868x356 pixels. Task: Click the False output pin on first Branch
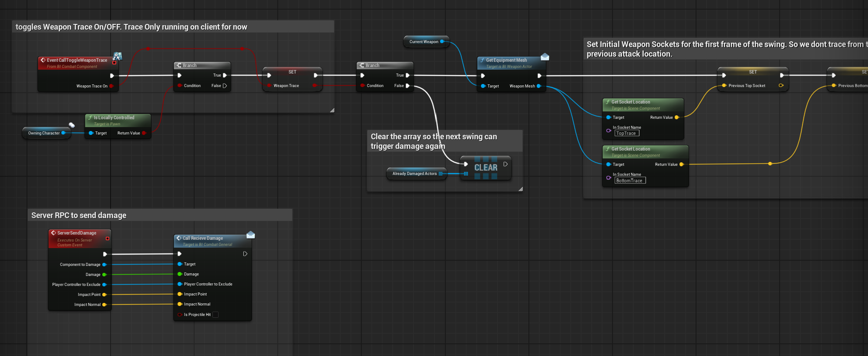click(x=225, y=86)
